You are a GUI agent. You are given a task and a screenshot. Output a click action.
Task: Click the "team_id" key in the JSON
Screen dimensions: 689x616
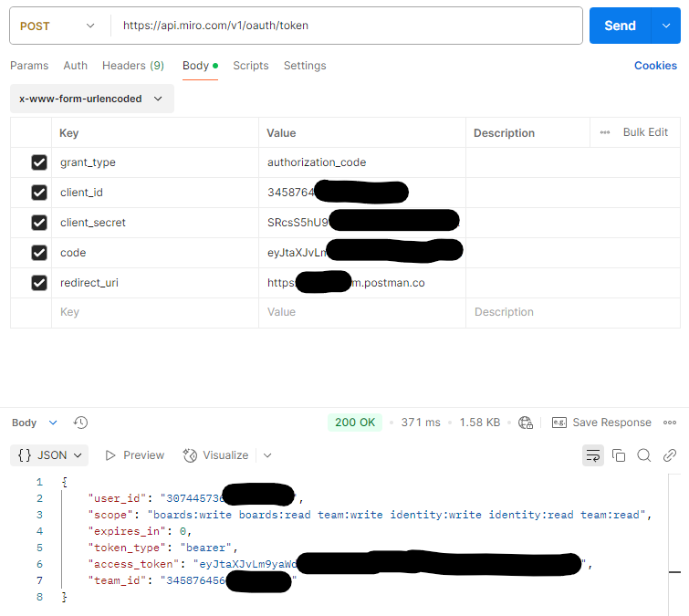(x=117, y=580)
